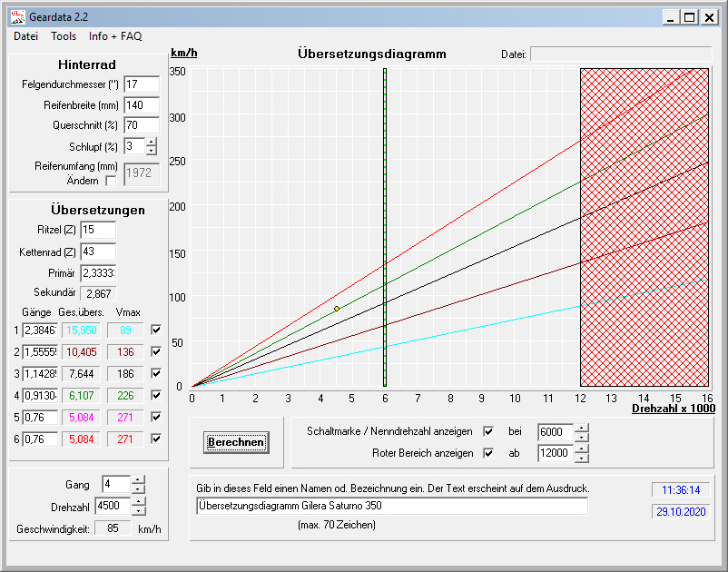Increase Gang value with up arrow
Screen dimensions: 728x572
pos(138,479)
